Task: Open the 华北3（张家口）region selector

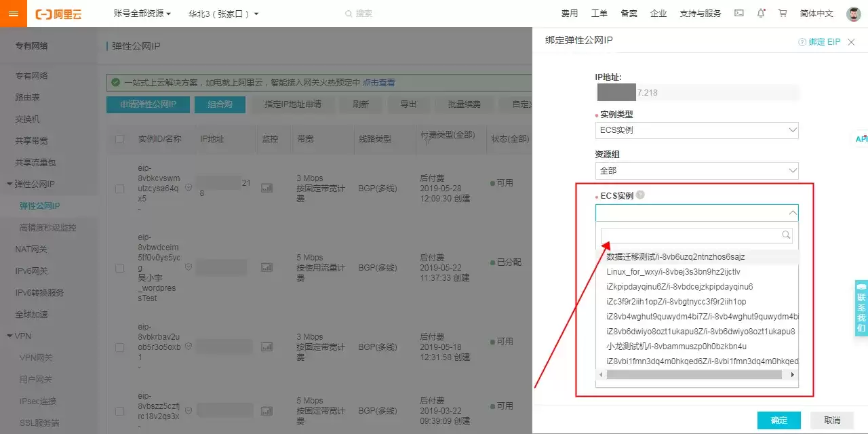Action: coord(224,14)
